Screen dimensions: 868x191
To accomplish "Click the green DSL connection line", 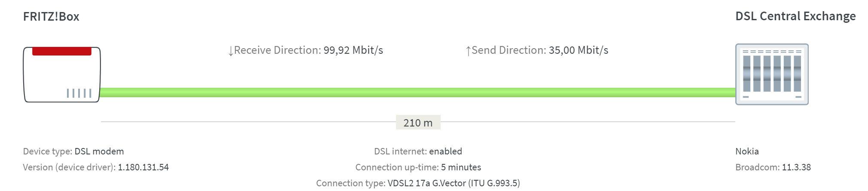I will [x=417, y=92].
